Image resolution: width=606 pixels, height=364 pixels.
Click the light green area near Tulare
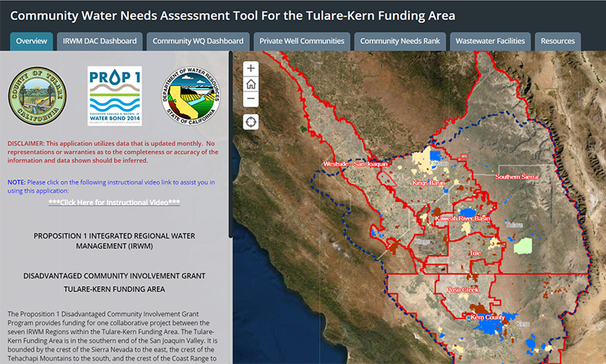click(523, 246)
